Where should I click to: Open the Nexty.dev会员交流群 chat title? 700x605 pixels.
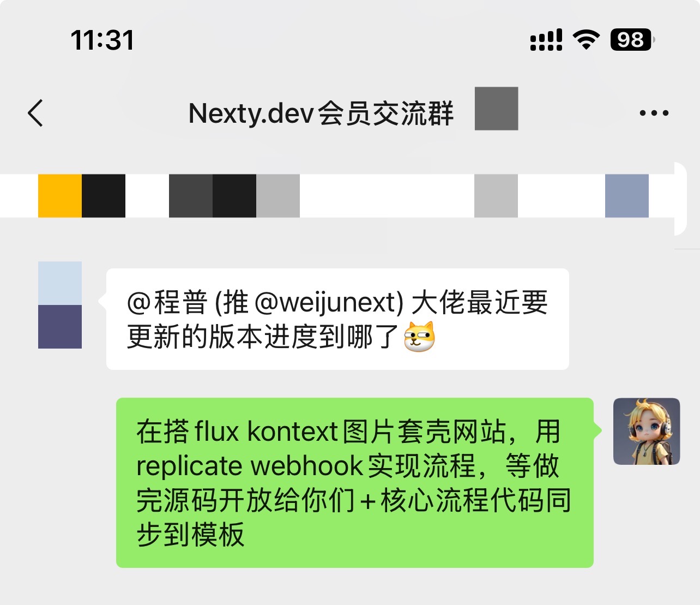tap(321, 113)
